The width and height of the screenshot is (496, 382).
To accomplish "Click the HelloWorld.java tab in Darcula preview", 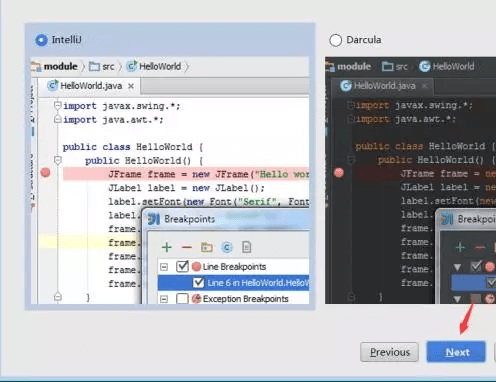I will pos(383,86).
